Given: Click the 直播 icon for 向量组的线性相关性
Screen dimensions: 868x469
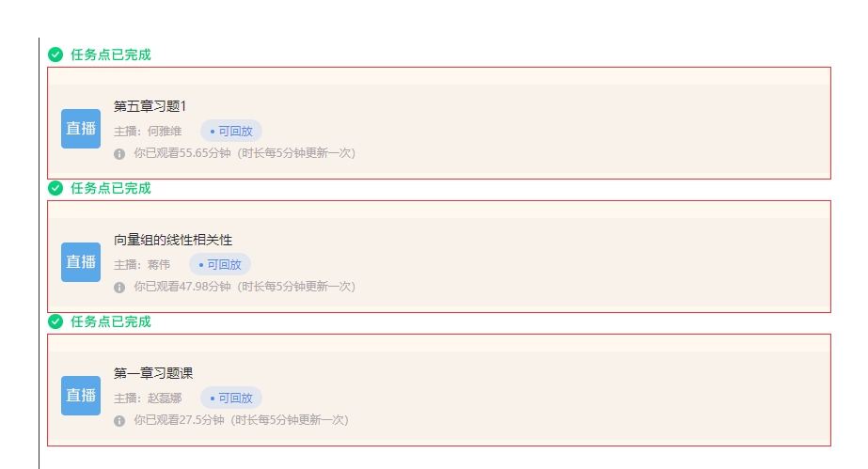Looking at the screenshot, I should click(81, 262).
